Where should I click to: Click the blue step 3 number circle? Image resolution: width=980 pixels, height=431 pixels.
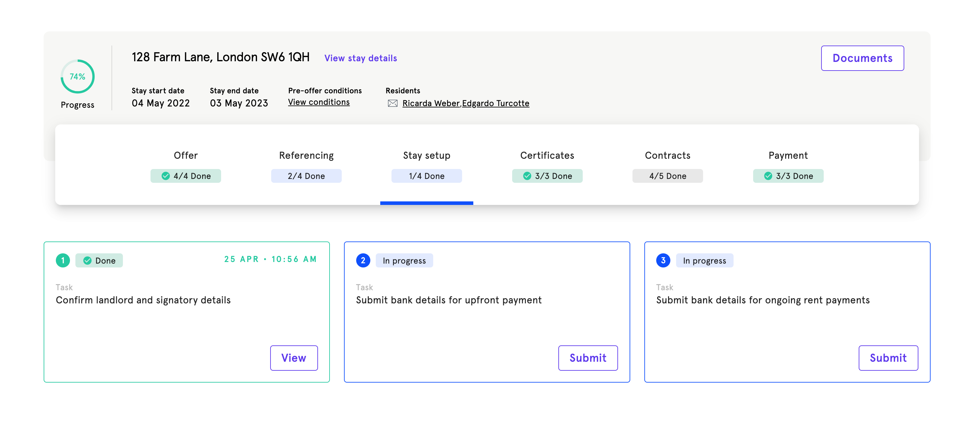coord(663,260)
